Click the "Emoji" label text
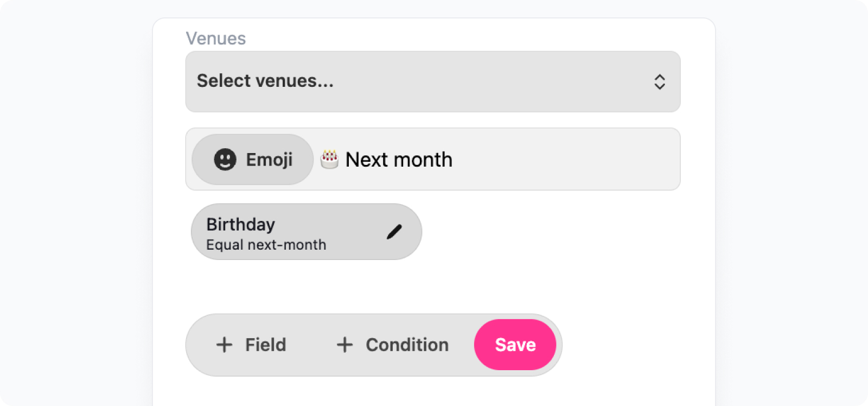868x406 pixels. 269,160
